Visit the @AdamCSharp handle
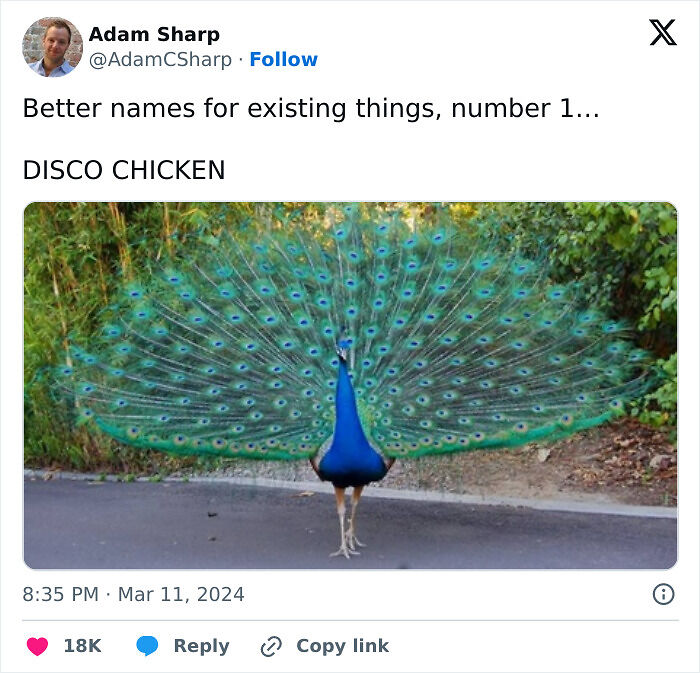 tap(160, 59)
